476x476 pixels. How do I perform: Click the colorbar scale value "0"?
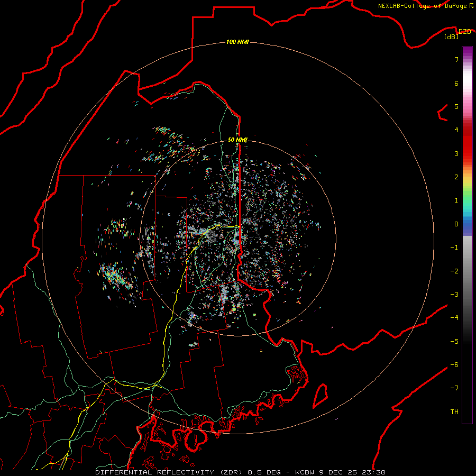[456, 224]
